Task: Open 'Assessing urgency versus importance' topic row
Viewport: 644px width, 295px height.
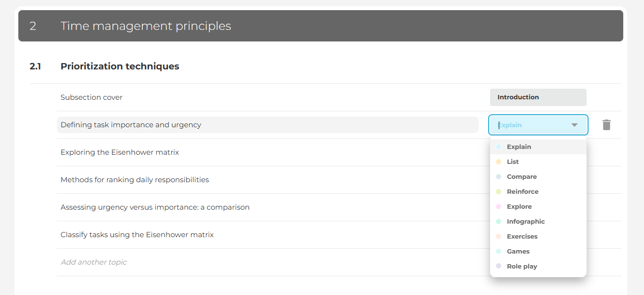Action: tap(155, 207)
